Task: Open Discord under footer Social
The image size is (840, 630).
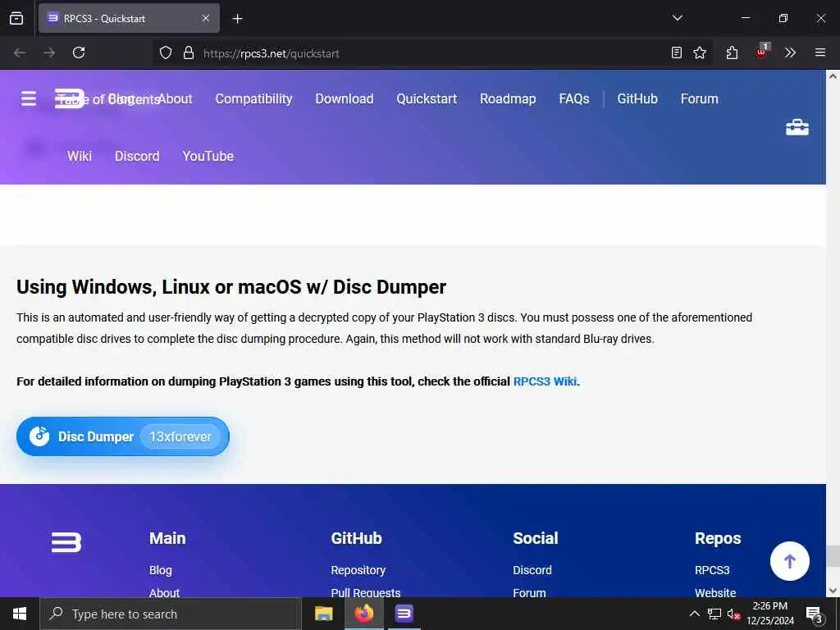Action: (x=532, y=570)
